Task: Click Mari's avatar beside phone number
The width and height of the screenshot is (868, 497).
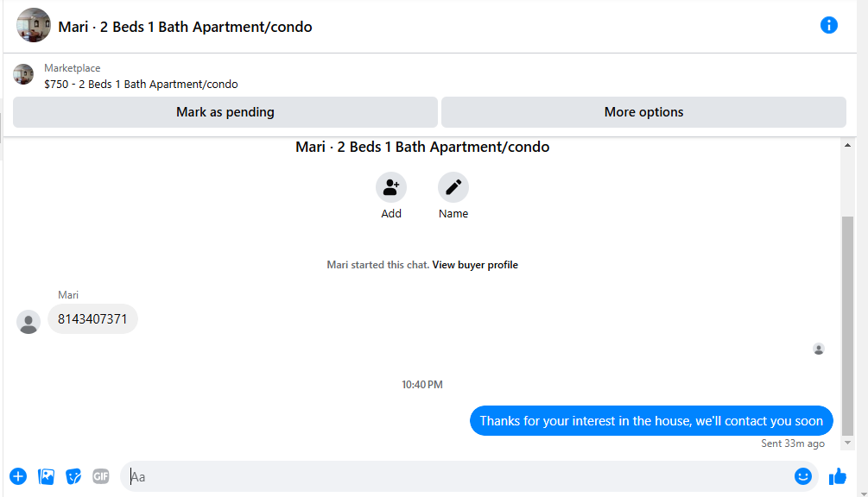Action: click(x=29, y=322)
